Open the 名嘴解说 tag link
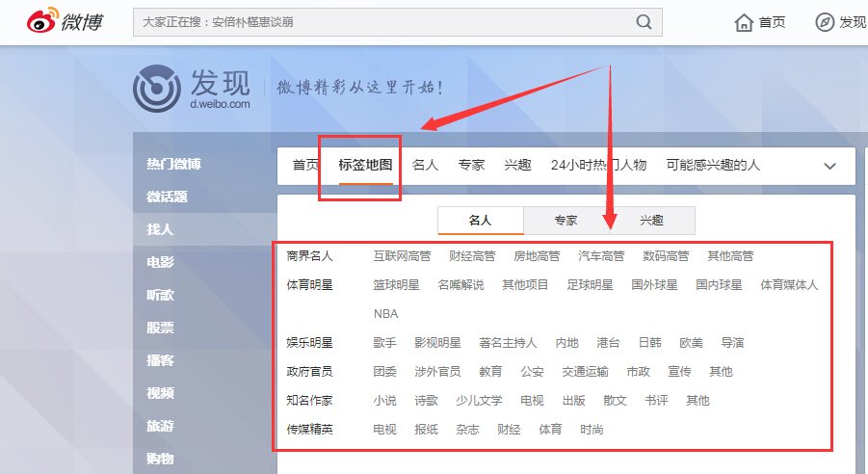The height and width of the screenshot is (474, 868). pos(460,284)
